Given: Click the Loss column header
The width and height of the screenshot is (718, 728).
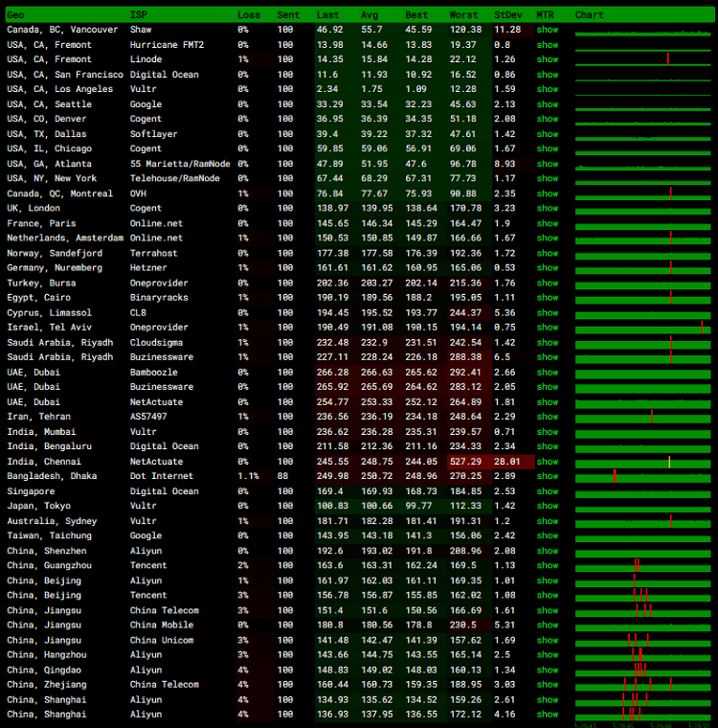Looking at the screenshot, I should pos(249,15).
